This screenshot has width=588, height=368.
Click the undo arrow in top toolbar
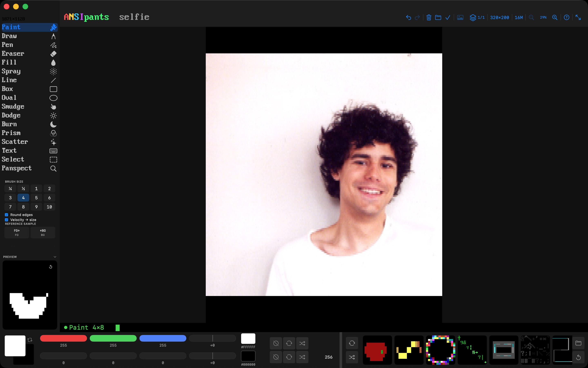coord(409,18)
